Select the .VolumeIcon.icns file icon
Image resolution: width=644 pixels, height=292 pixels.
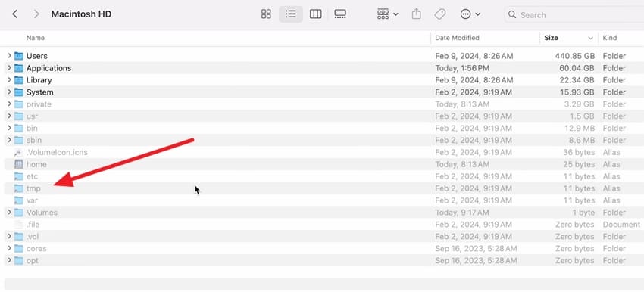[x=18, y=152]
